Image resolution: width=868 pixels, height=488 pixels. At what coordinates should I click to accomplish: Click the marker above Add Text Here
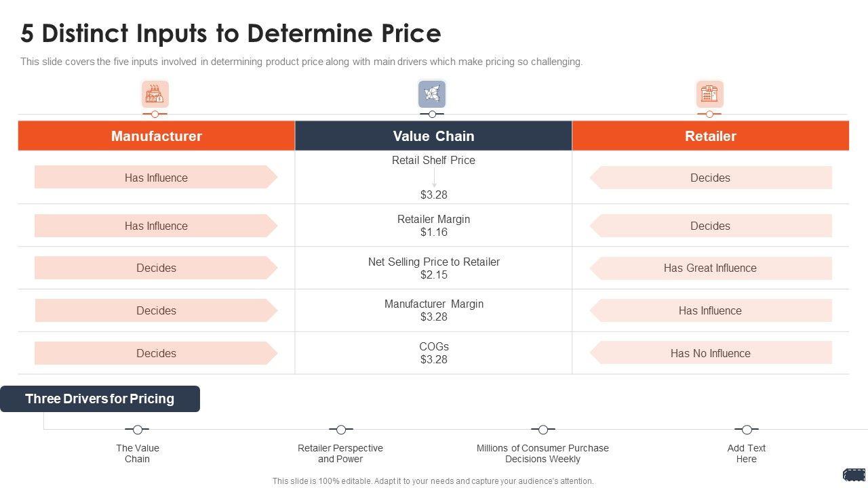[x=746, y=429]
